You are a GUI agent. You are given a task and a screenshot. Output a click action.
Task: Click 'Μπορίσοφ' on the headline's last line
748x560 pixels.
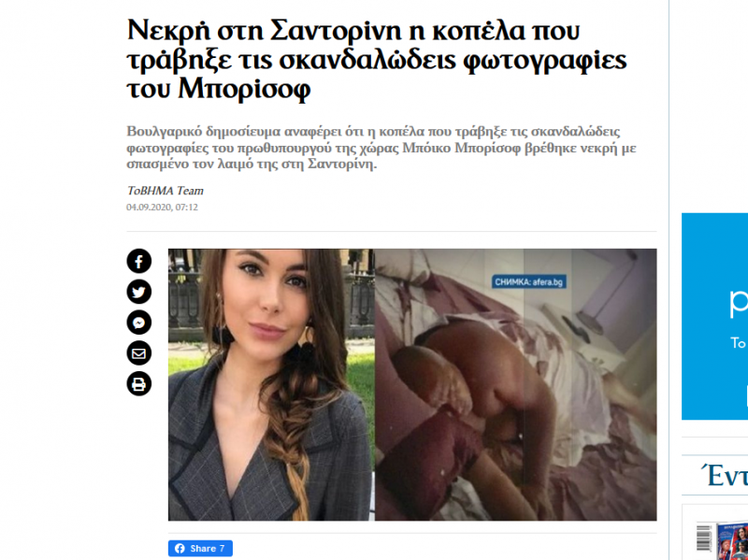coord(244,89)
